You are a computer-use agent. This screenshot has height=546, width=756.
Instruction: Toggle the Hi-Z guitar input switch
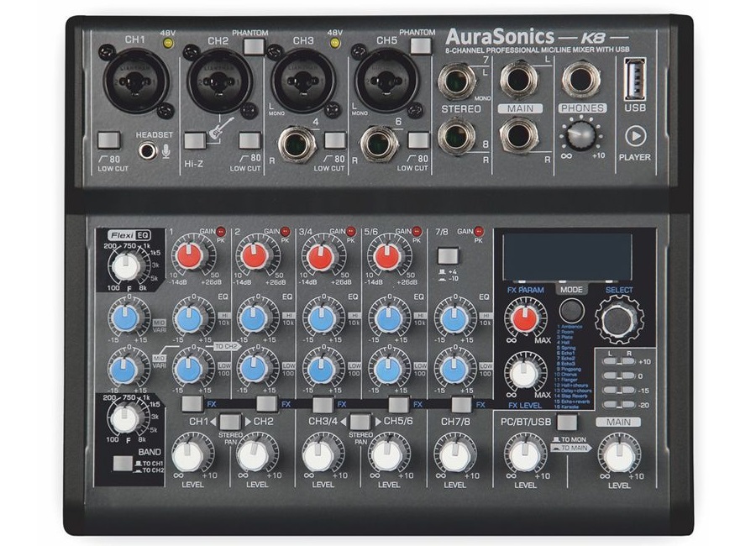tap(194, 141)
